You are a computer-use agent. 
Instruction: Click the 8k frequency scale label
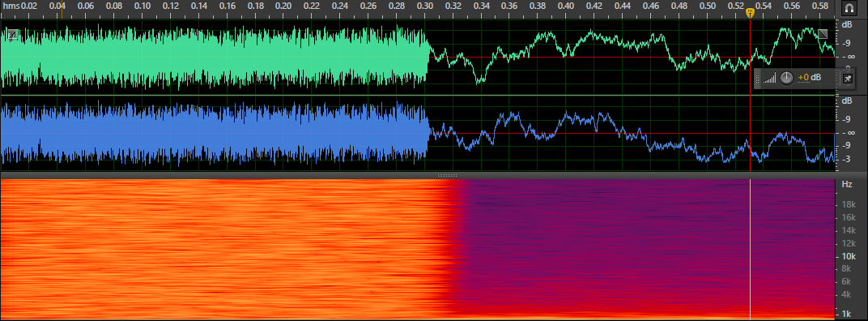847,268
